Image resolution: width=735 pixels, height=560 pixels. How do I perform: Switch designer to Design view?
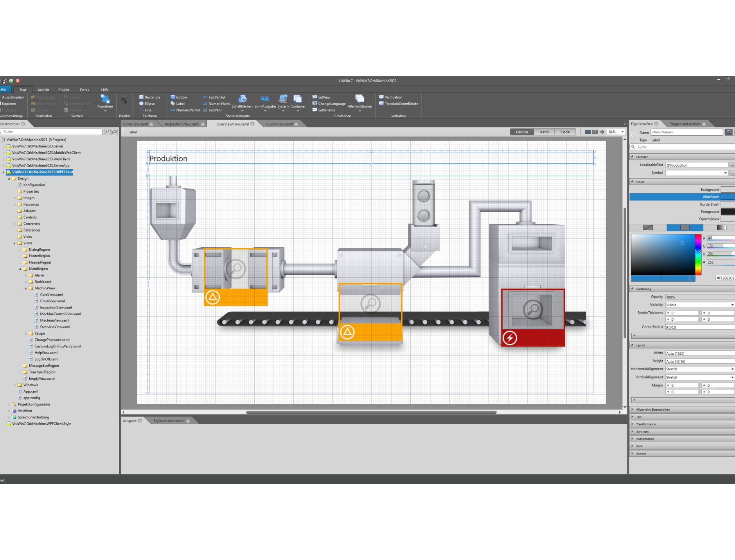click(x=522, y=132)
